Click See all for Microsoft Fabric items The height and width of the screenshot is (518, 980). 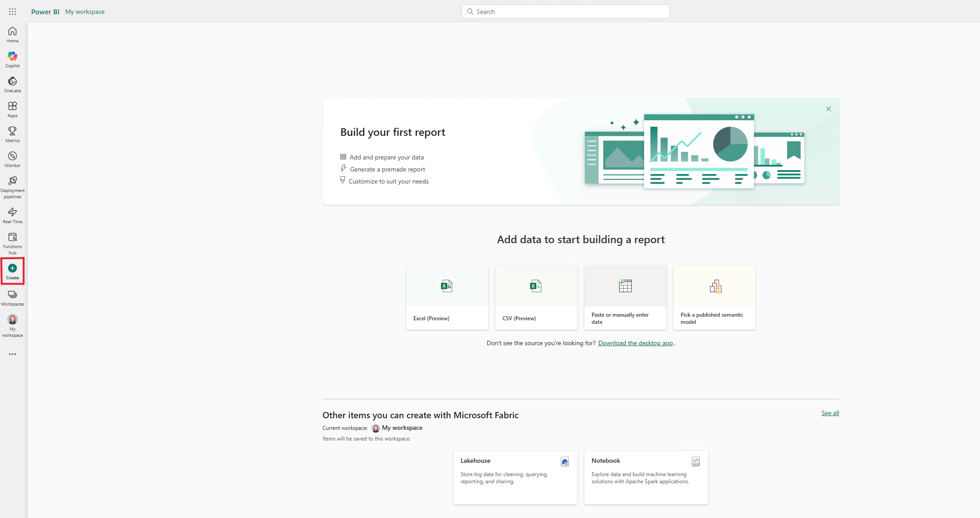(829, 412)
